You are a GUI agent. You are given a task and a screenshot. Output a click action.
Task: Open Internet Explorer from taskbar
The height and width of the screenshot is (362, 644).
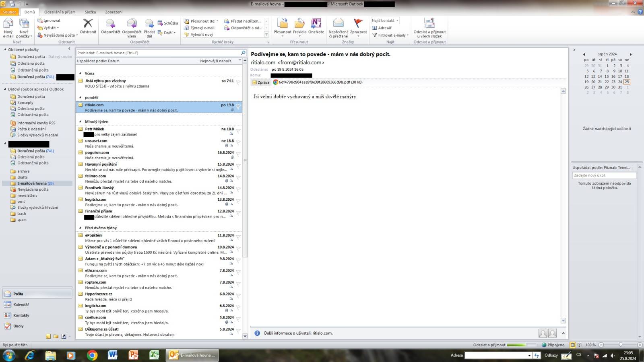pyautogui.click(x=30, y=355)
